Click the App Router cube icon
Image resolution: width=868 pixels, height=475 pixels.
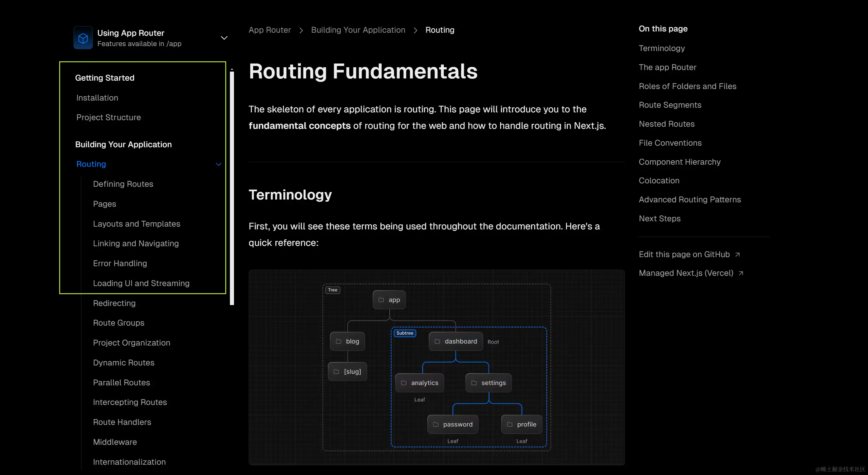click(83, 38)
